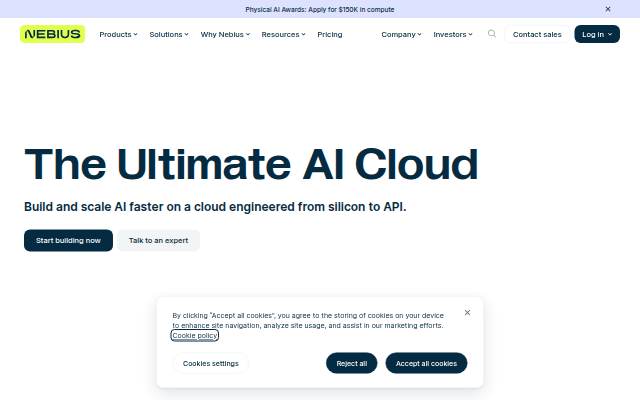Open the Cookie policy link

pyautogui.click(x=194, y=336)
